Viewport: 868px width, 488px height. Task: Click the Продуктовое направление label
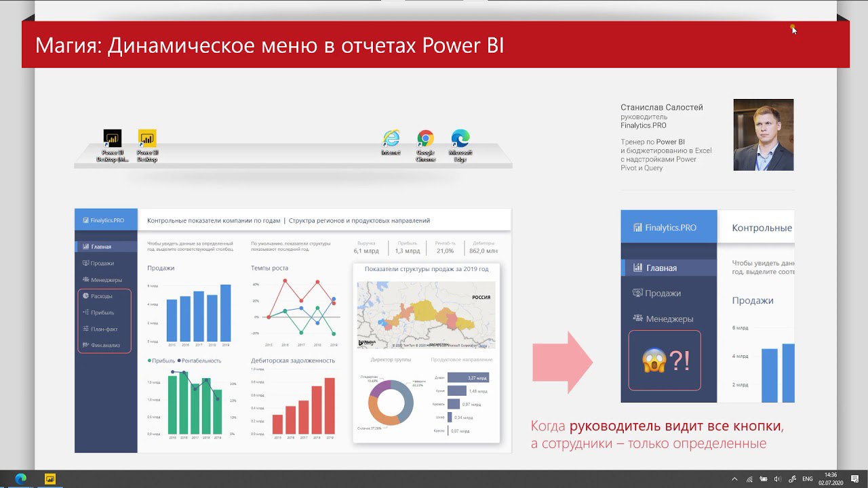coord(462,359)
